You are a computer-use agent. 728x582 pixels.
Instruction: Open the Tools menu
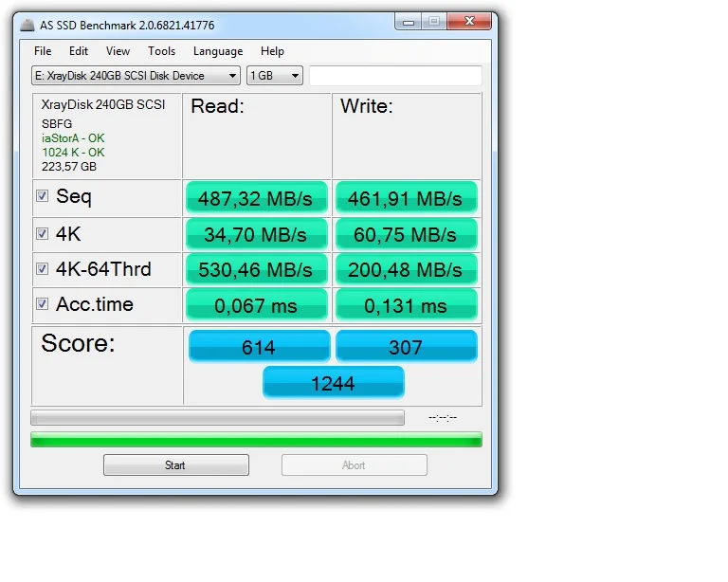coord(161,51)
